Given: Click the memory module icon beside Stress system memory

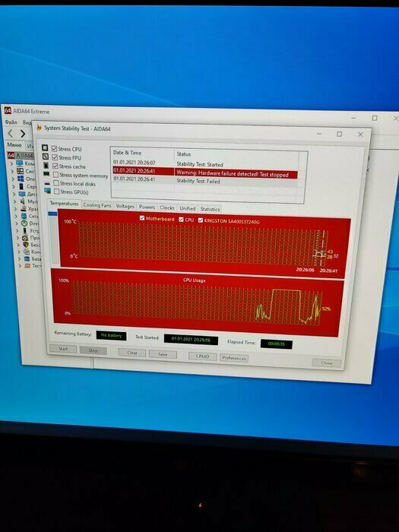Looking at the screenshot, I should pos(46,174).
